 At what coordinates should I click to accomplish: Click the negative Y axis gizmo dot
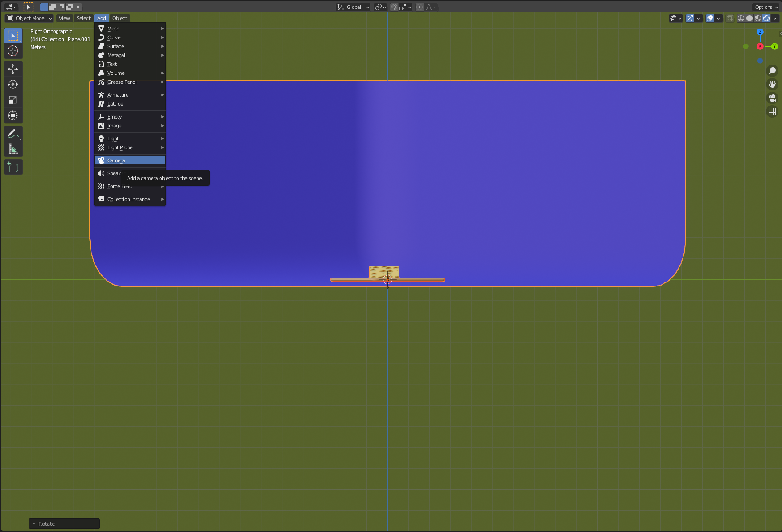click(x=746, y=46)
